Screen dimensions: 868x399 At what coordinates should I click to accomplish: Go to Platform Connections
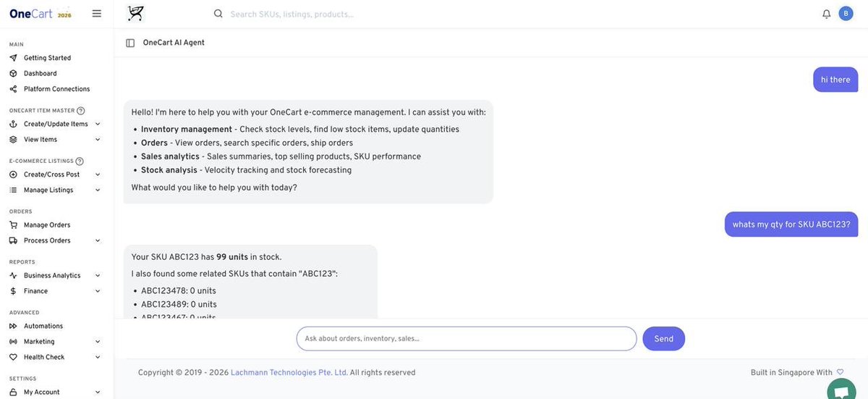(56, 89)
